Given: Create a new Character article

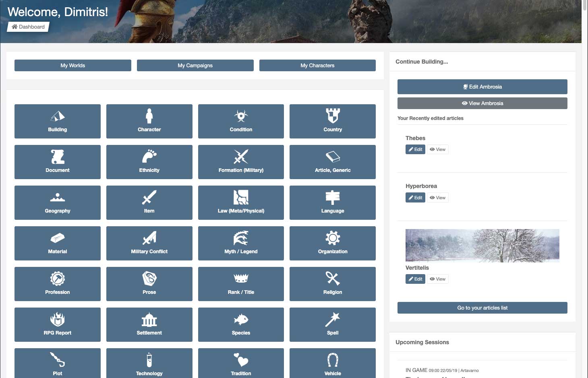Looking at the screenshot, I should tap(149, 121).
